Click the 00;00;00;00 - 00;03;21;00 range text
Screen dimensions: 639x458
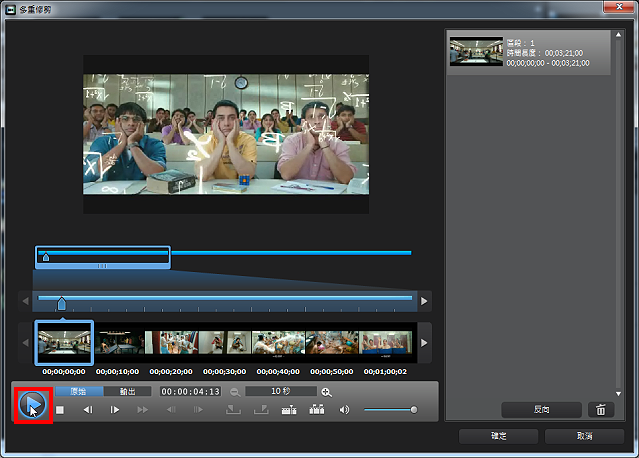click(548, 63)
